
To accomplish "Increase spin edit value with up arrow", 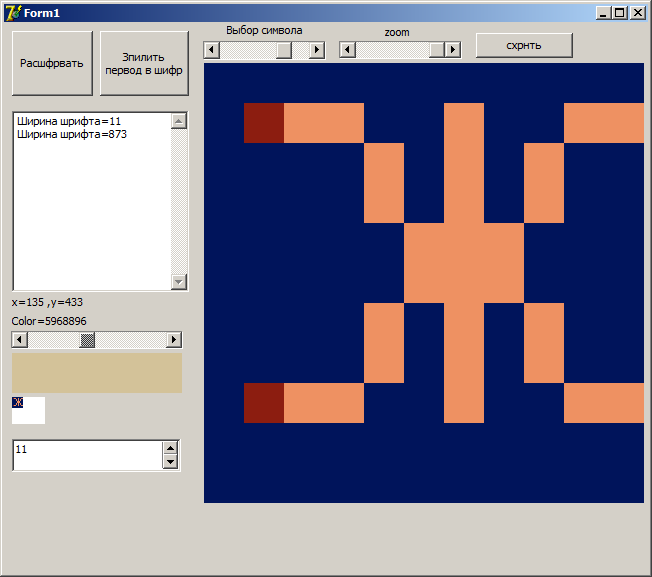I will (170, 448).
